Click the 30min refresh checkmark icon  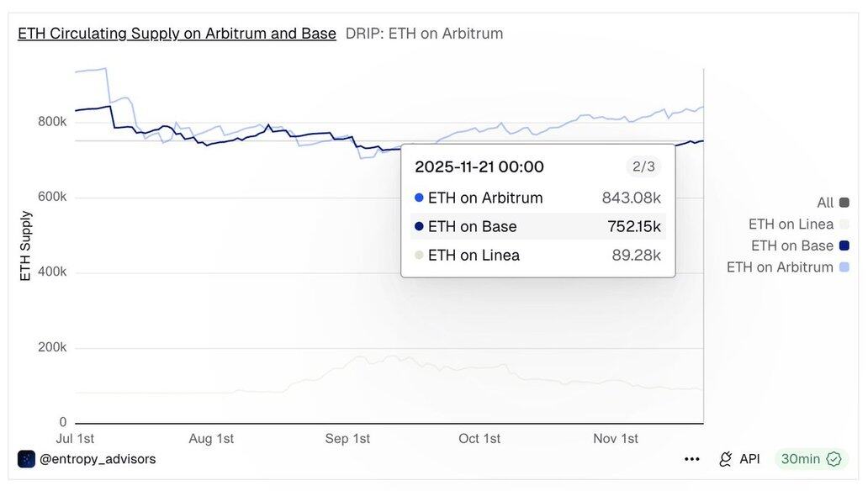(834, 459)
